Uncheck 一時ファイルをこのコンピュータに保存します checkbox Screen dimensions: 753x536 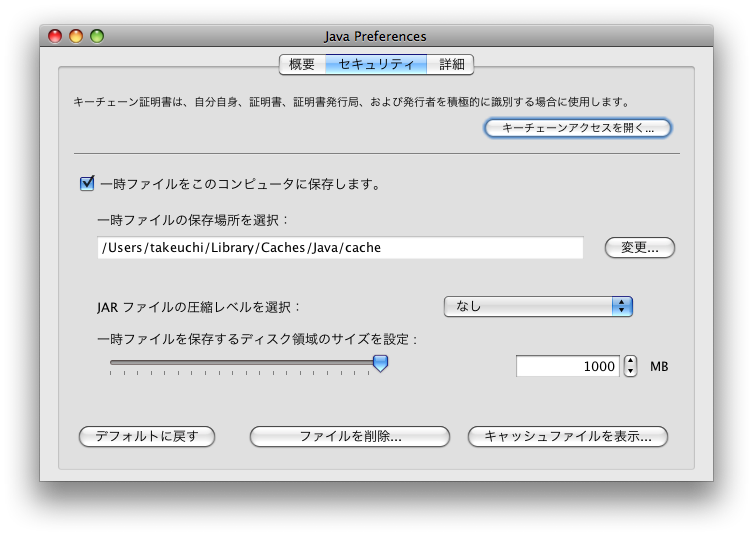[87, 184]
